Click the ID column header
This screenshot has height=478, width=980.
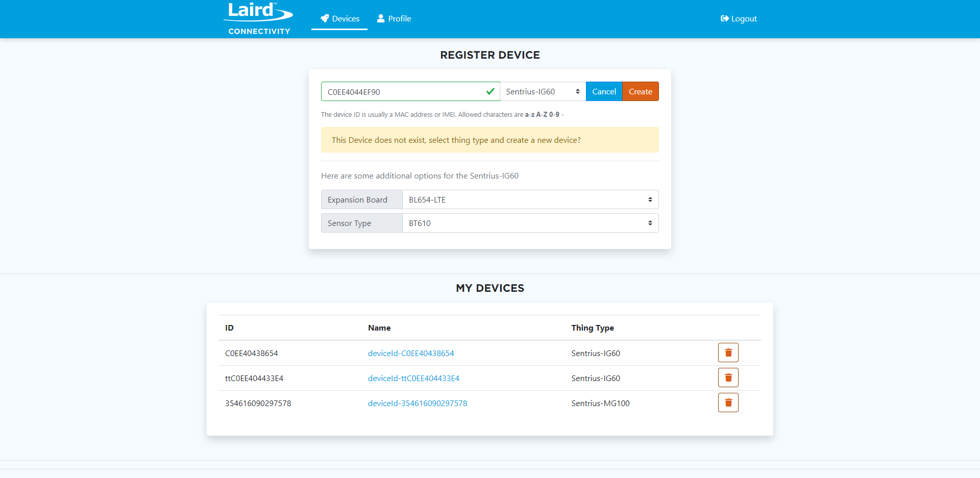(230, 328)
